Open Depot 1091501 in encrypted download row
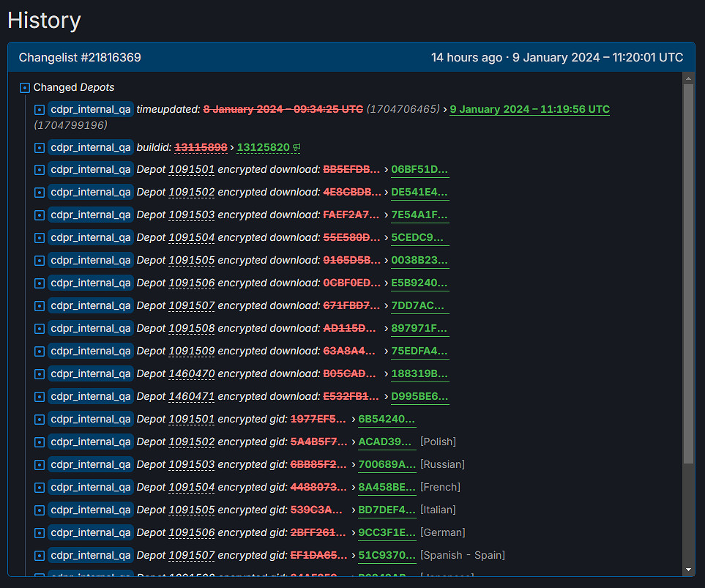This screenshot has width=705, height=588. [x=191, y=170]
